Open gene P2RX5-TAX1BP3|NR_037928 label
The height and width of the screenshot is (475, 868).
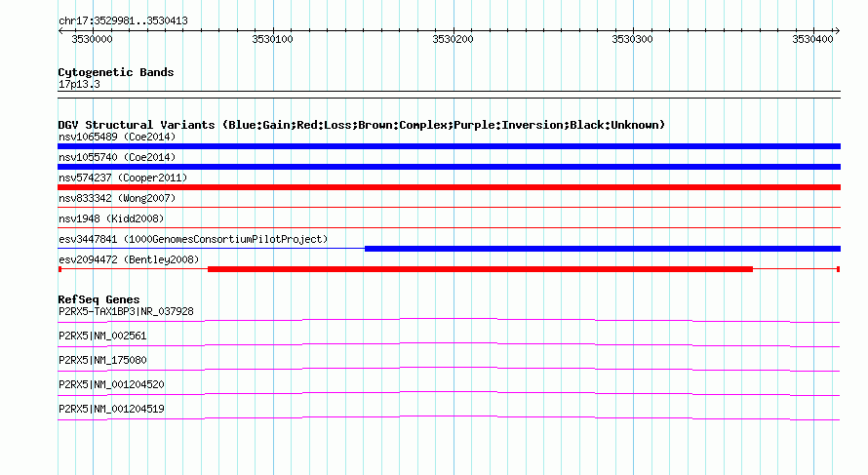tap(126, 312)
